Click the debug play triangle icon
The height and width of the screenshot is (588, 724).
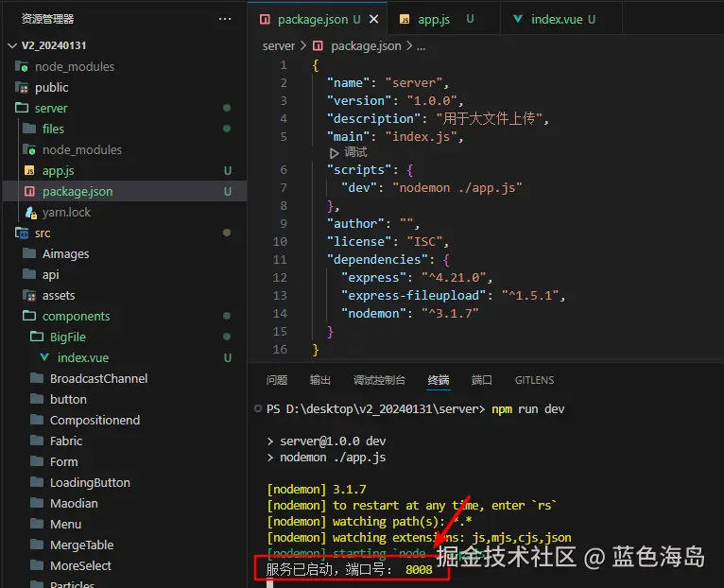[x=335, y=153]
